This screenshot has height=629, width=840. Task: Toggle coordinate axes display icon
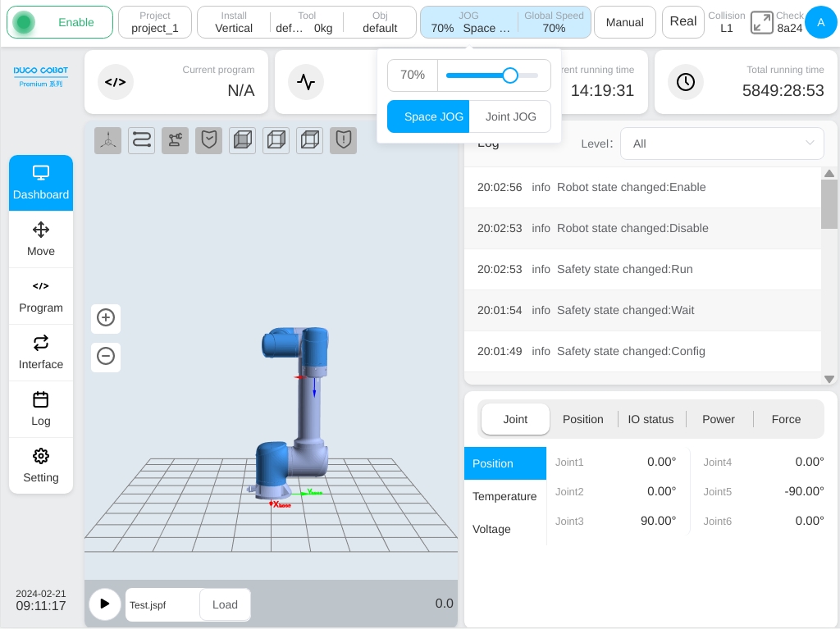pos(107,140)
